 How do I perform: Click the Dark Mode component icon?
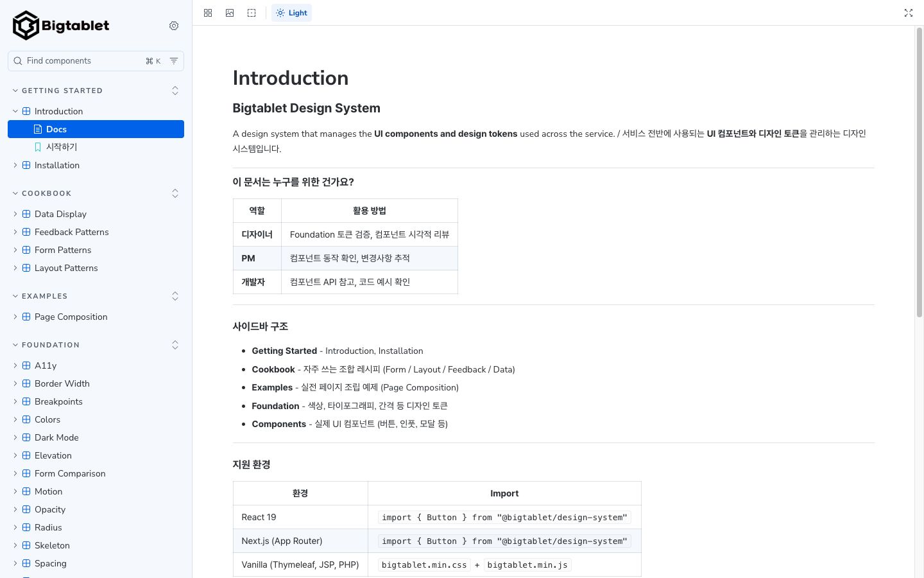tap(26, 437)
